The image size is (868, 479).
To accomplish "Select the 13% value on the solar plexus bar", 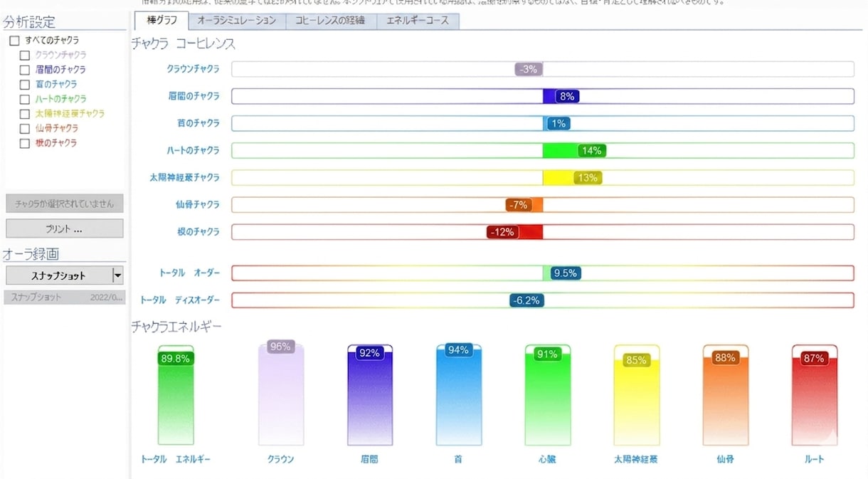I will click(588, 177).
